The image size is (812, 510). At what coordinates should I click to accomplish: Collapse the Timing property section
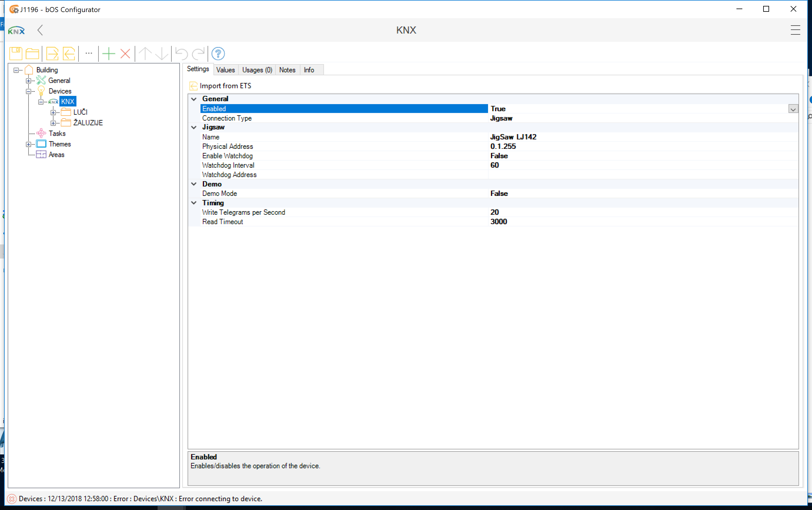click(x=194, y=203)
